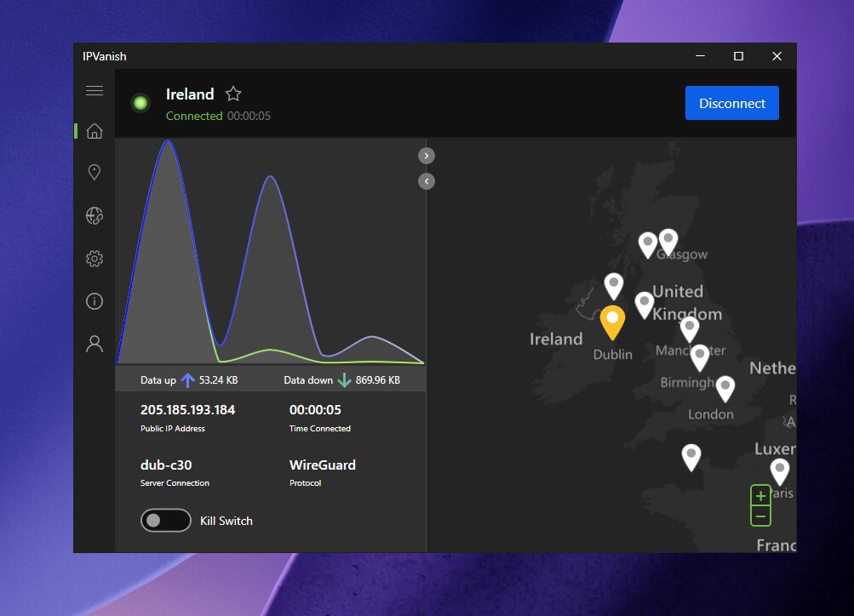Click the WireGuard protocol value
Image resolution: width=854 pixels, height=616 pixels.
323,465
